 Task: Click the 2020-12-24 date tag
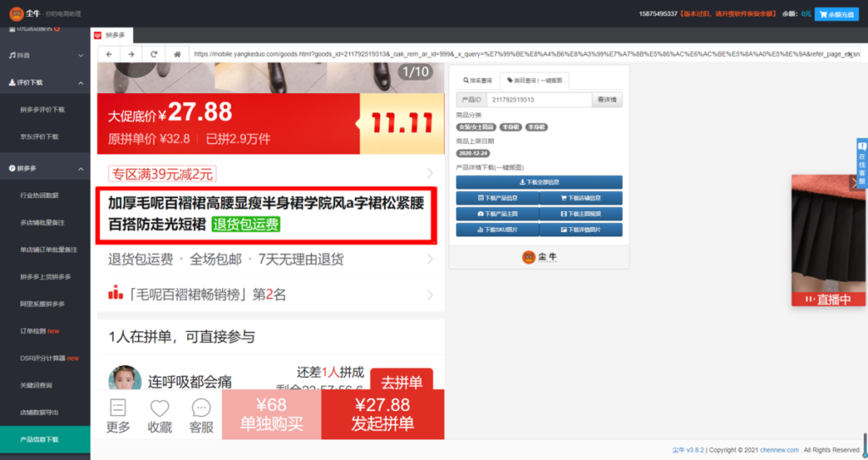coord(473,153)
